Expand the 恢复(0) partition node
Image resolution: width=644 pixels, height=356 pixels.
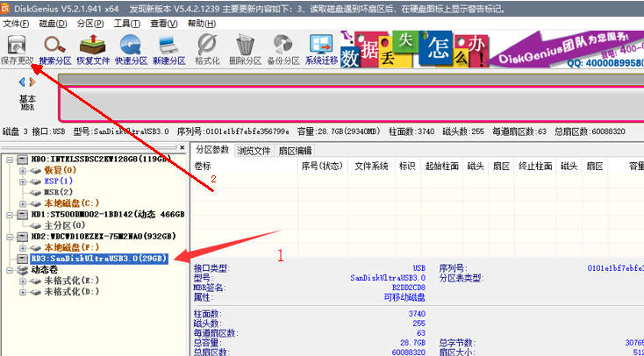23,170
